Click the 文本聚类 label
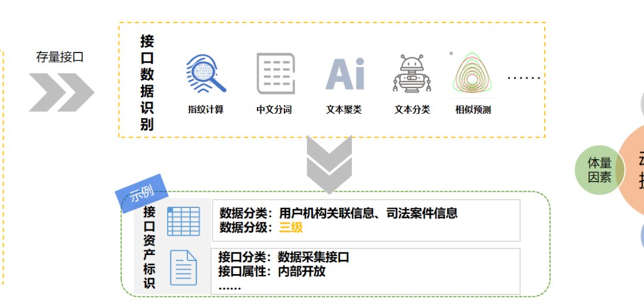Viewport: 644px width, 308px height. pyautogui.click(x=344, y=110)
